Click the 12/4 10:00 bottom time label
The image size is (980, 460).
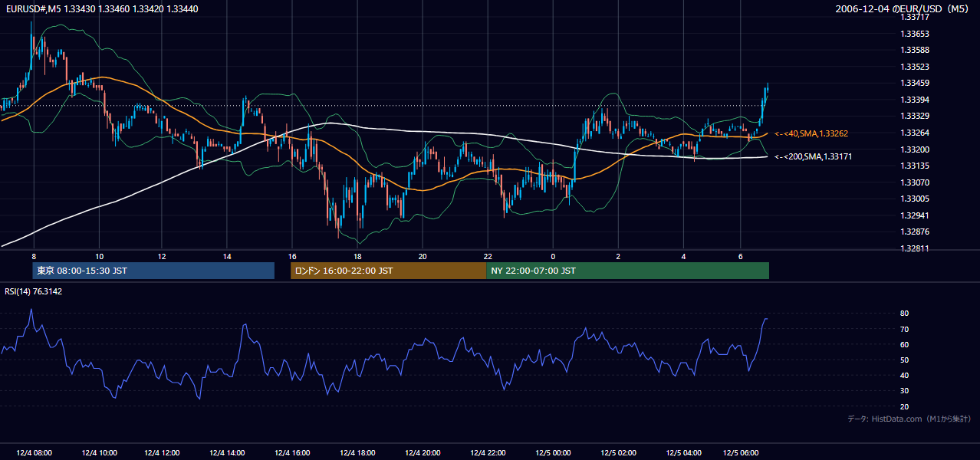pos(98,453)
